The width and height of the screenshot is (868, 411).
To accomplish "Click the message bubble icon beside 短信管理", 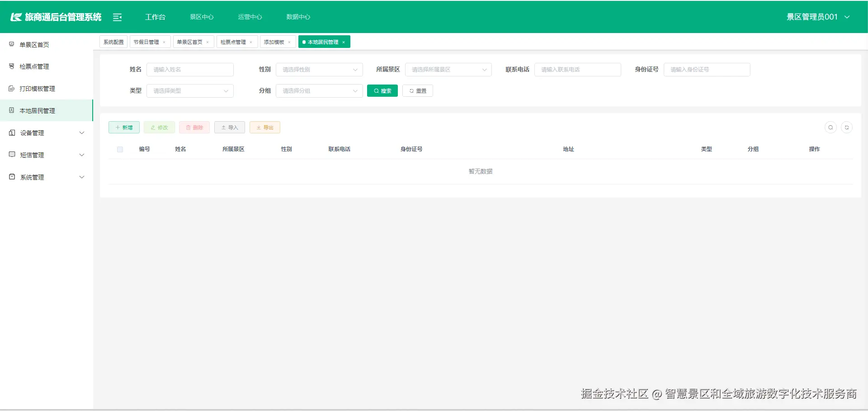I will (x=11, y=155).
